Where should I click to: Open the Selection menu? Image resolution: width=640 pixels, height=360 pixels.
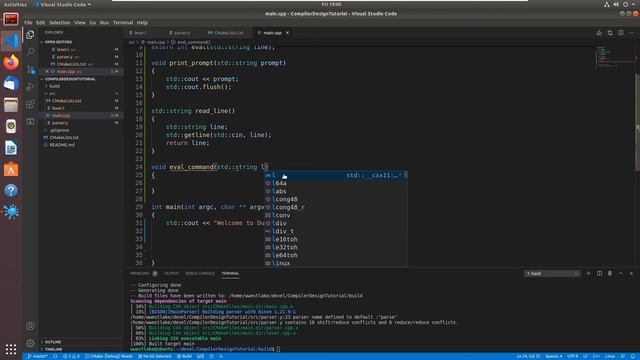pos(60,22)
